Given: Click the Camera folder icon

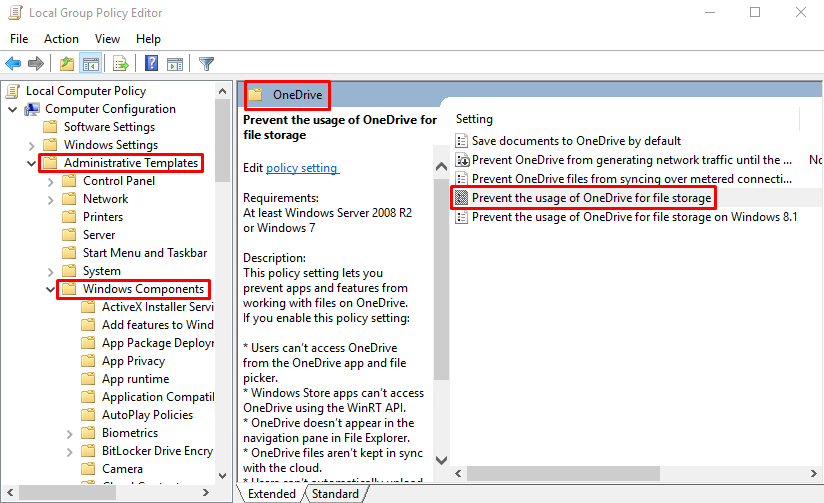Looking at the screenshot, I should 88,468.
